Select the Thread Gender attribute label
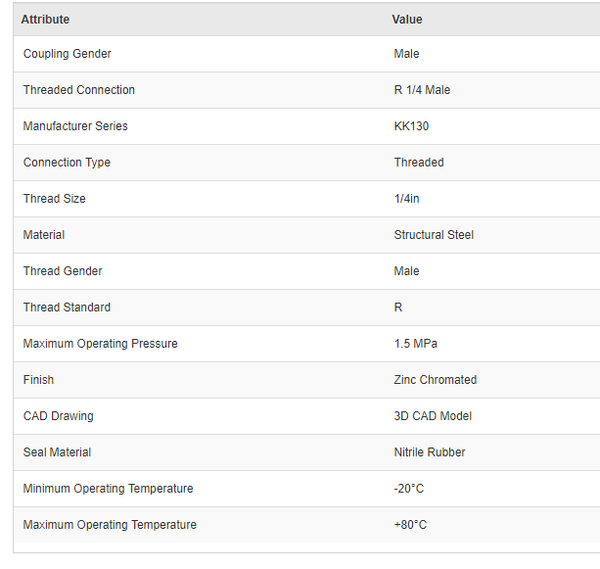The image size is (600, 569). (x=62, y=271)
